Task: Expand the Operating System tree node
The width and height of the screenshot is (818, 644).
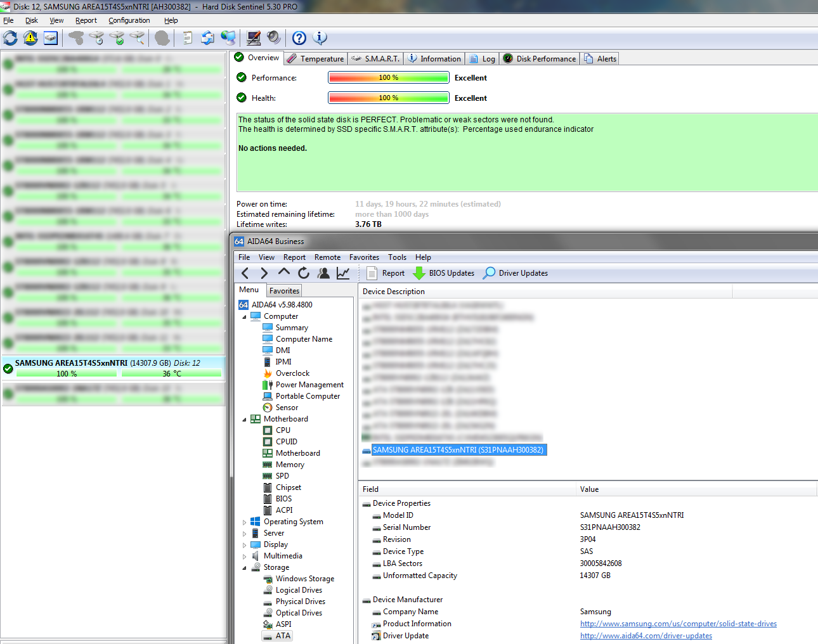Action: tap(245, 522)
